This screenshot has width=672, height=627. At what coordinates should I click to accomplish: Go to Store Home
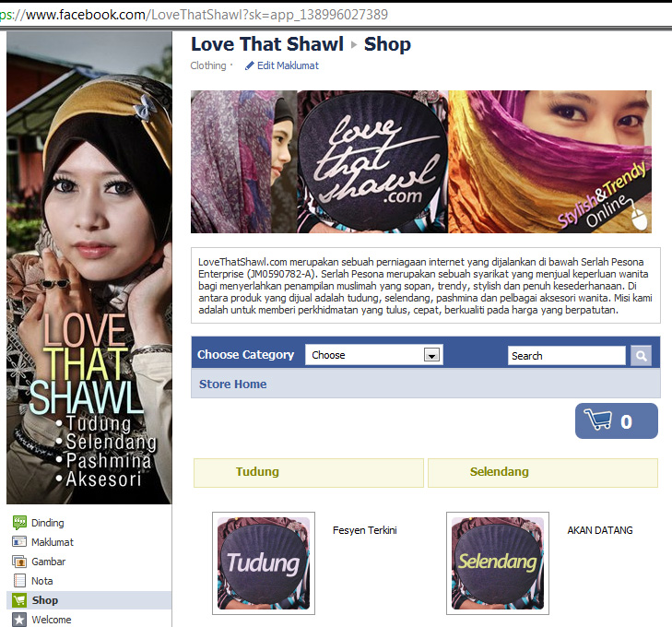pyautogui.click(x=232, y=384)
